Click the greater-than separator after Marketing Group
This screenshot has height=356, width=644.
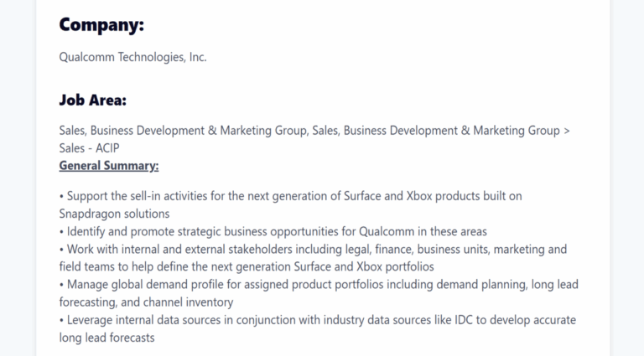pyautogui.click(x=567, y=131)
